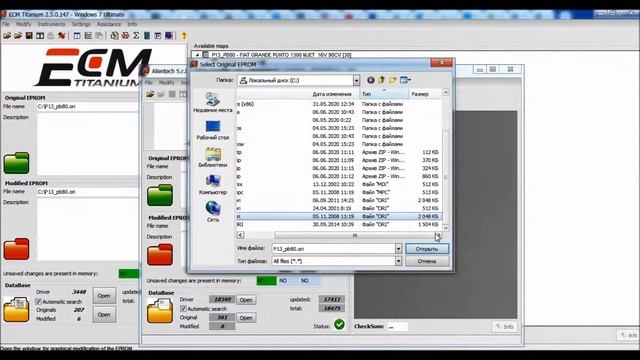This screenshot has height=360, width=640.
Task: Select the file dated 30.09.2014 10:39
Action: [339, 224]
